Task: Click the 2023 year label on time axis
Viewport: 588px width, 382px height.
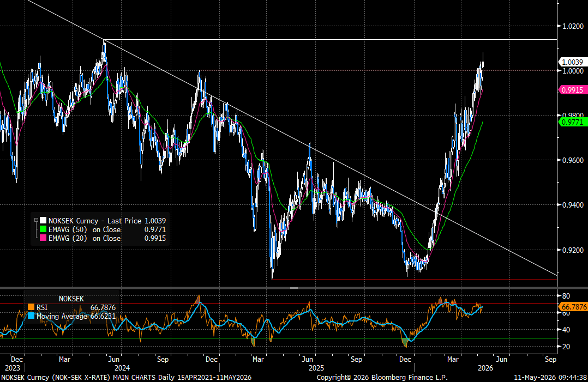Action: tap(13, 368)
